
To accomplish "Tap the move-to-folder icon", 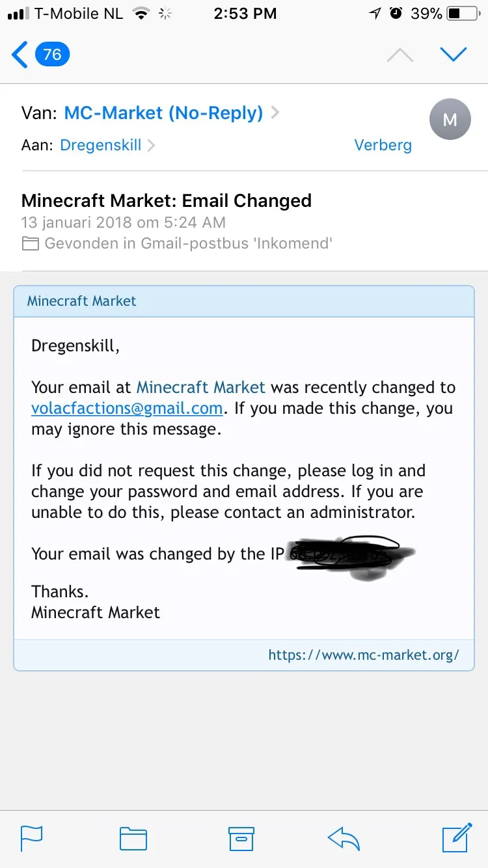I will (133, 838).
